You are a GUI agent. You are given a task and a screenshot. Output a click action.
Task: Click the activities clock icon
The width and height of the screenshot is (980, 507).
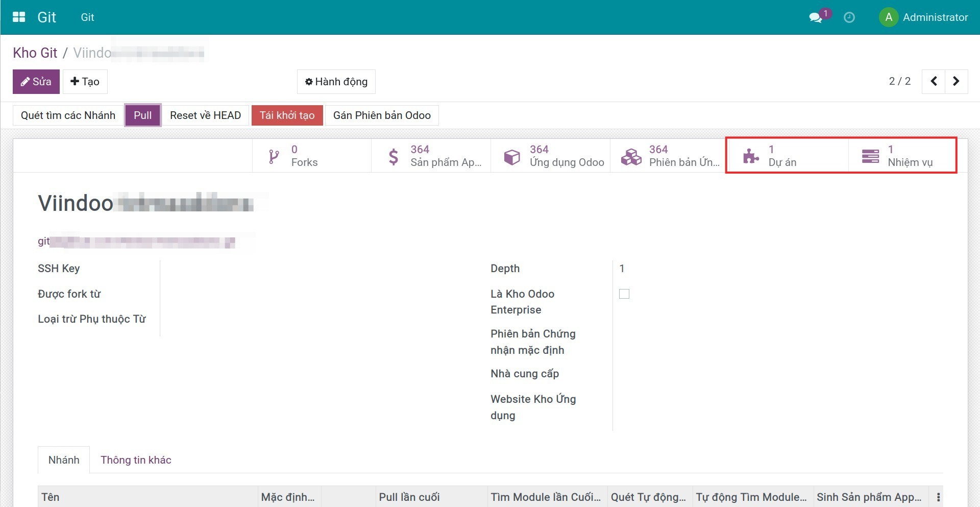coord(849,17)
